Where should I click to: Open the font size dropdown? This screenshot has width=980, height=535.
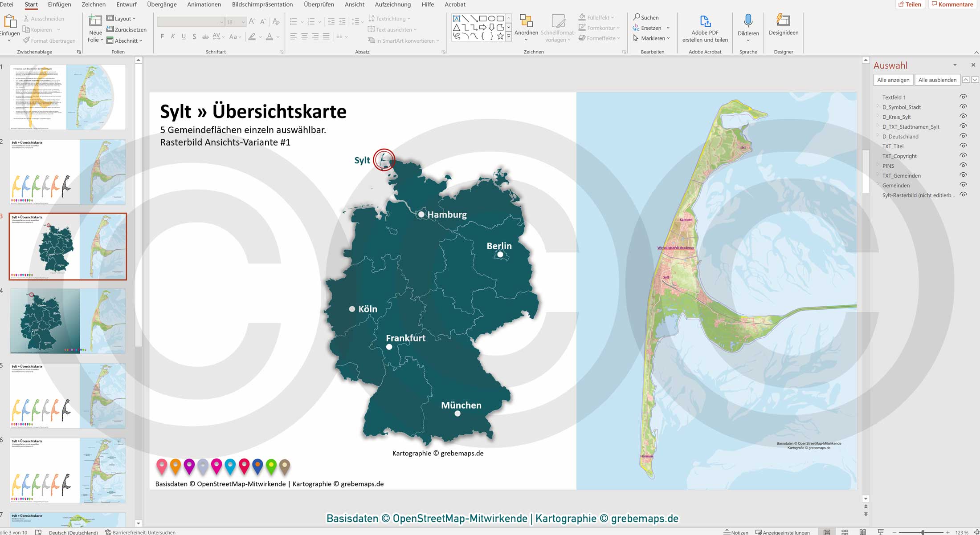tap(243, 22)
